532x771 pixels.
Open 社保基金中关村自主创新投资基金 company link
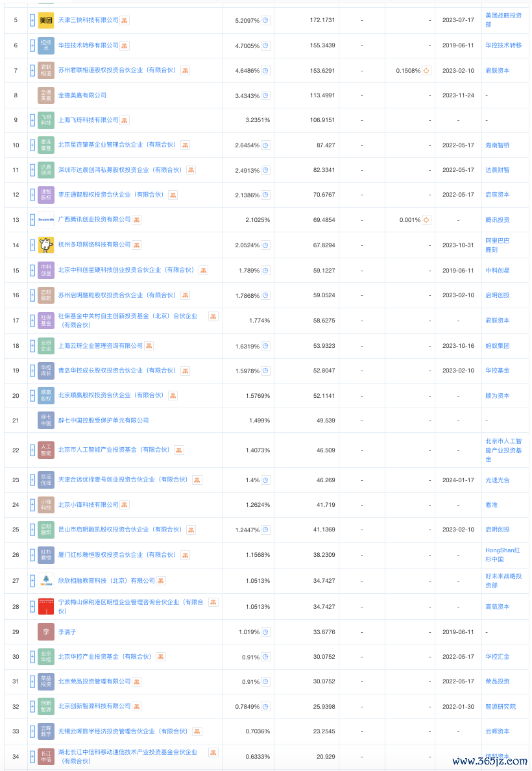pyautogui.click(x=128, y=321)
